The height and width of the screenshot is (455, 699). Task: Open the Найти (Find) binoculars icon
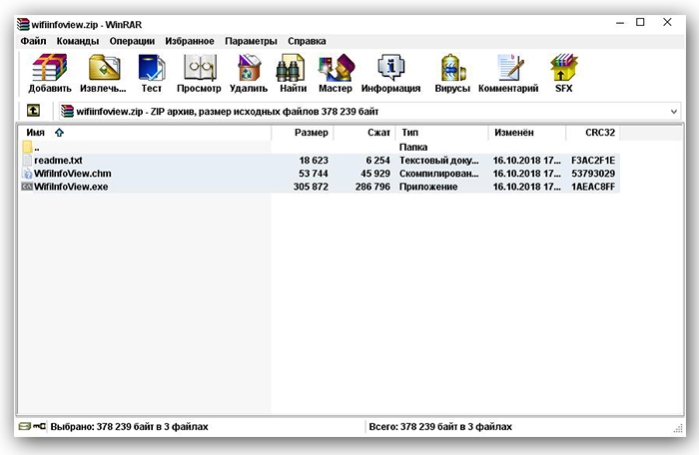click(291, 68)
